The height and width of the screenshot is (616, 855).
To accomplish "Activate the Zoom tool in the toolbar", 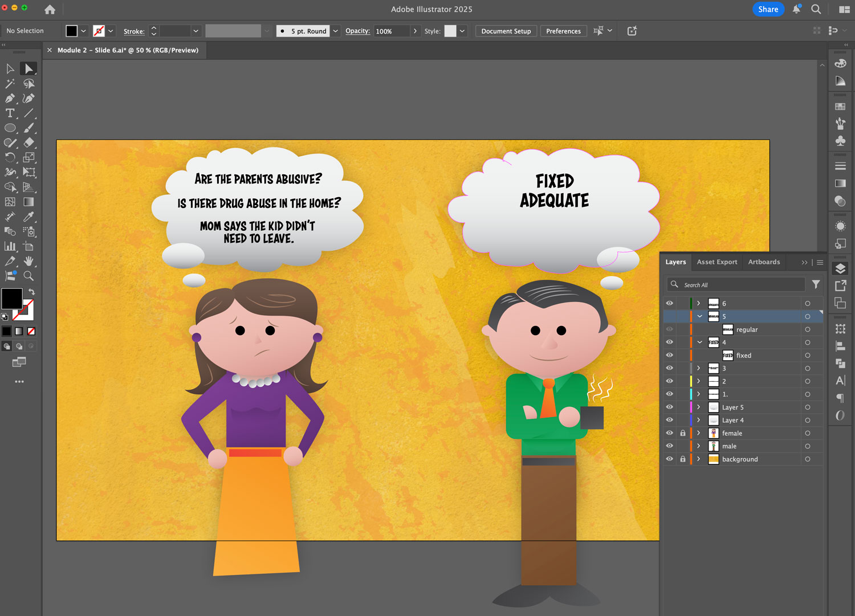I will (x=28, y=275).
